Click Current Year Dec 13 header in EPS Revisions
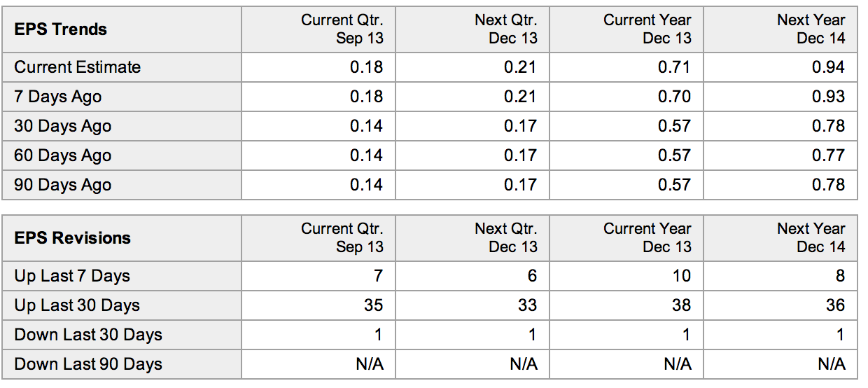This screenshot has width=868, height=388. pos(647,237)
